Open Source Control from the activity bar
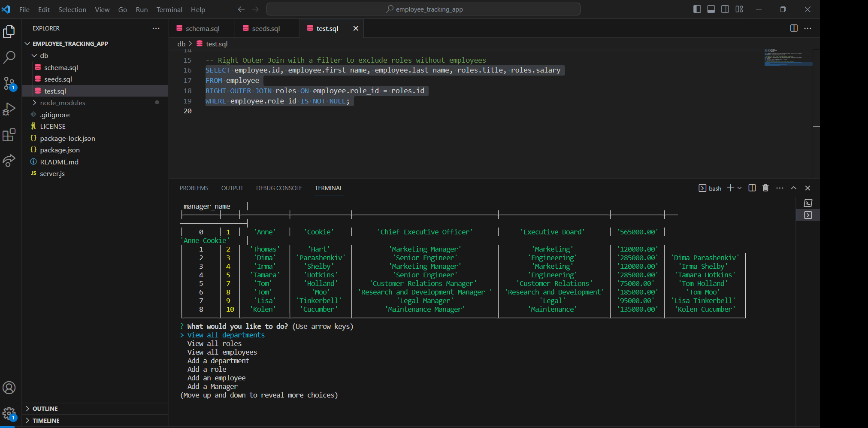 [x=9, y=84]
